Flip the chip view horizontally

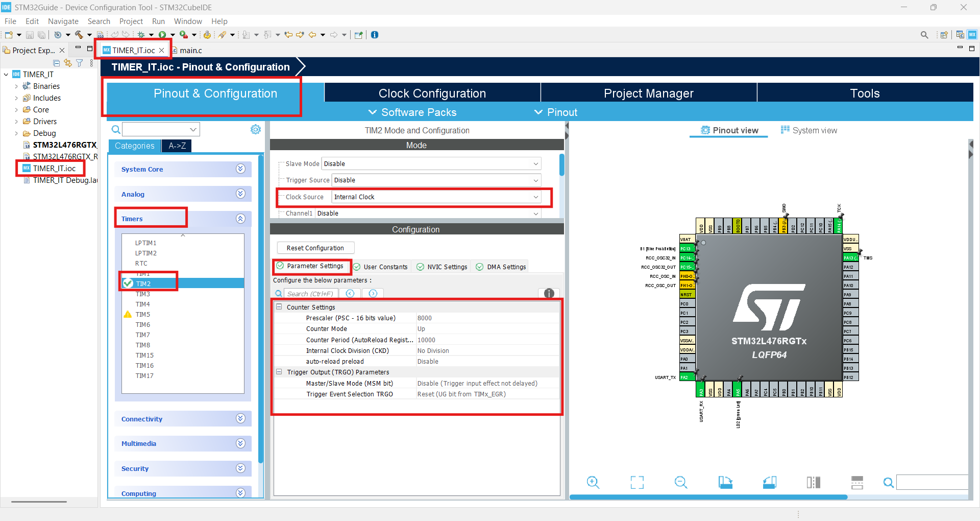pos(814,482)
